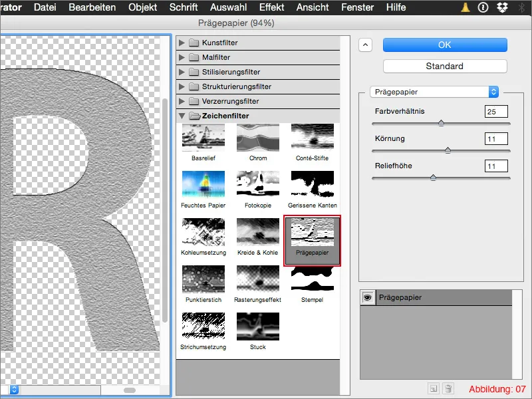Open the Prägepapier filter dropdown
This screenshot has width=532, height=399.
(x=434, y=92)
